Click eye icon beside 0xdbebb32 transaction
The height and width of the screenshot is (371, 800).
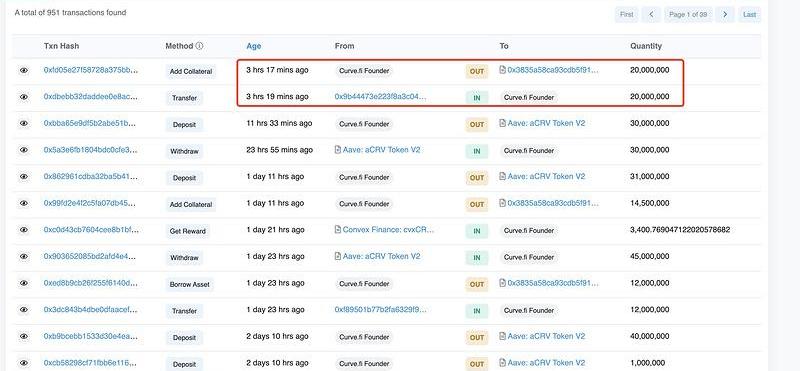[24, 97]
